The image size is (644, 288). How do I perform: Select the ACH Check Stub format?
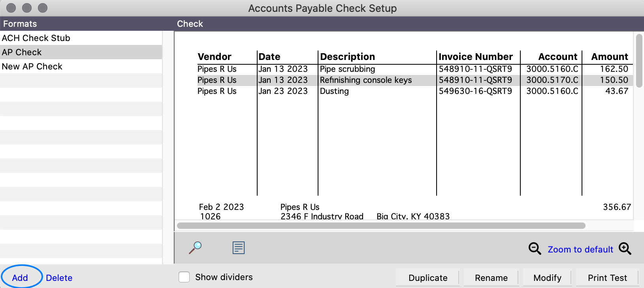[x=36, y=38]
